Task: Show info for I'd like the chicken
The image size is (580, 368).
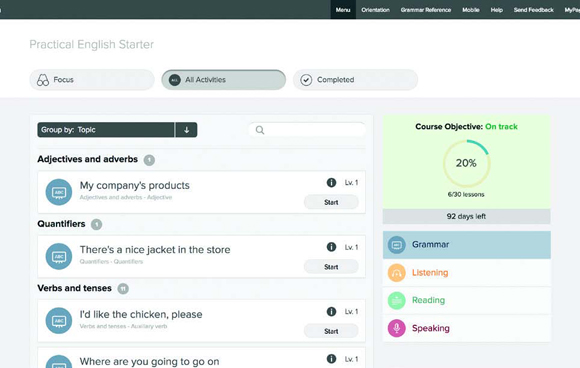Action: (331, 311)
